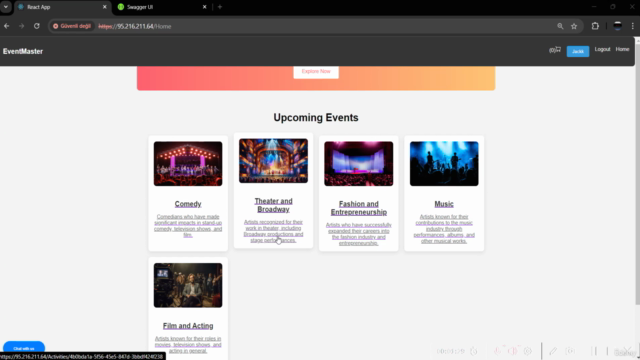The image size is (640, 360).
Task: Click the 'Güvenli değil' security warning badge
Action: tap(72, 26)
